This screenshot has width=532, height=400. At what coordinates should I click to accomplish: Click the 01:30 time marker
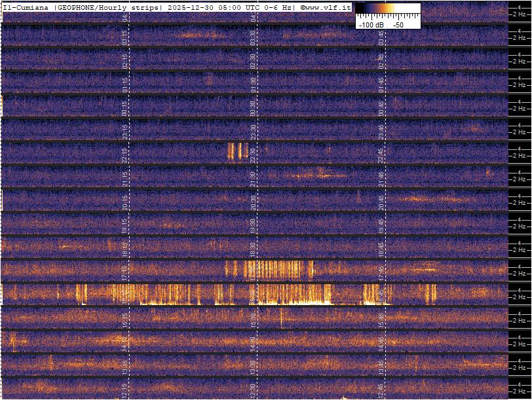pos(253,83)
